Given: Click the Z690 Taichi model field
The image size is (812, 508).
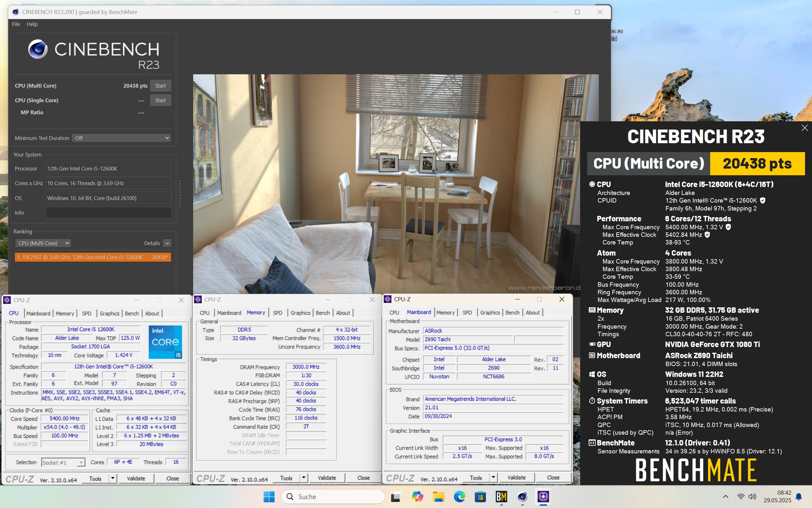Looking at the screenshot, I should (468, 339).
